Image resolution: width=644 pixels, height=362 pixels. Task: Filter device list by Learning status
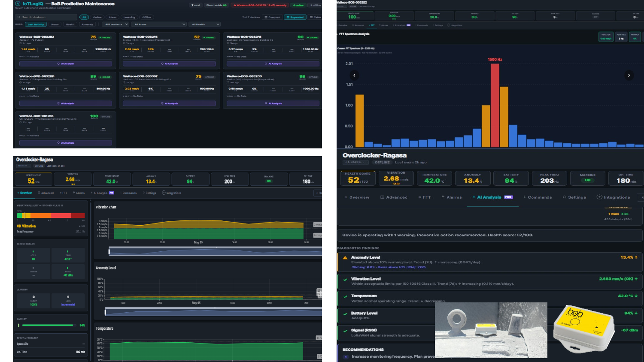point(129,17)
